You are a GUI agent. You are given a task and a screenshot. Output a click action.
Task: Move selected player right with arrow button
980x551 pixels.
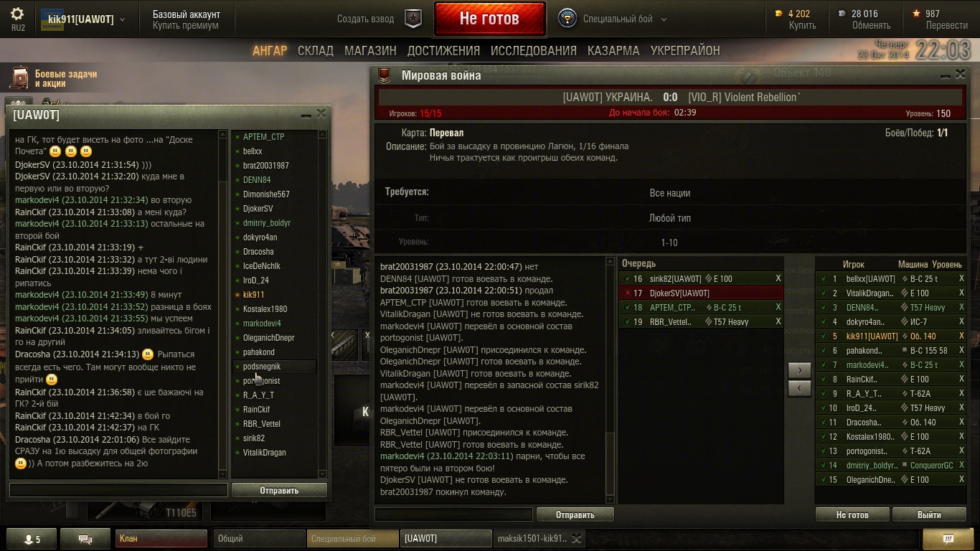799,370
